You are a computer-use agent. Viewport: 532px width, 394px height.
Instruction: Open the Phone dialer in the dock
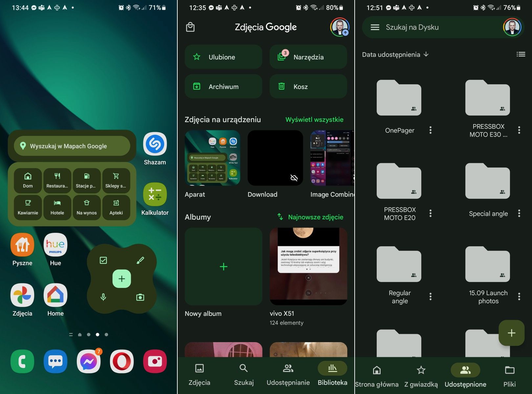pyautogui.click(x=22, y=361)
